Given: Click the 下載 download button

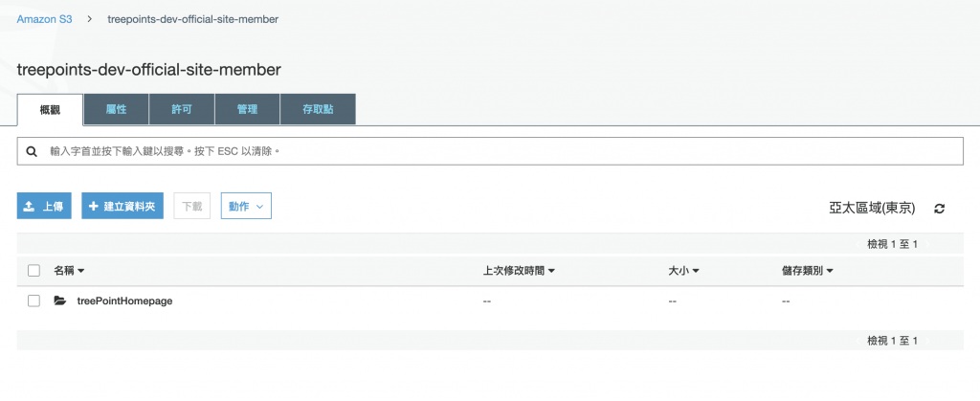Looking at the screenshot, I should tap(191, 206).
